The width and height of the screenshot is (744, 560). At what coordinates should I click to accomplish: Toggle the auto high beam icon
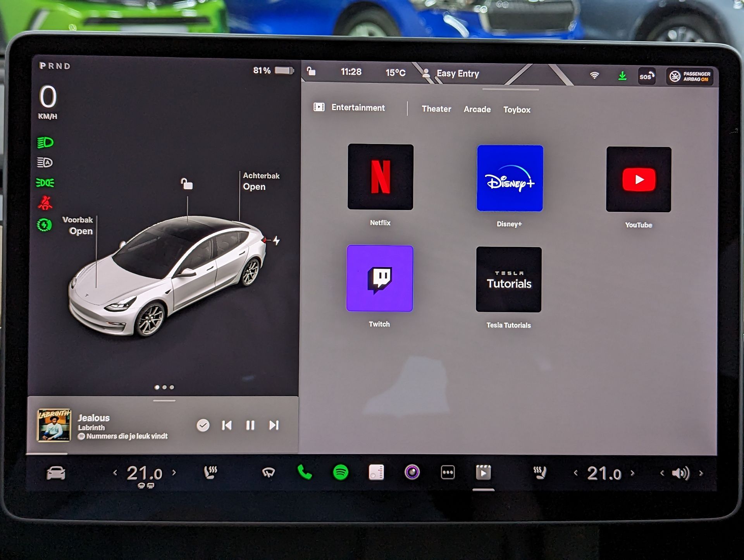pyautogui.click(x=45, y=162)
